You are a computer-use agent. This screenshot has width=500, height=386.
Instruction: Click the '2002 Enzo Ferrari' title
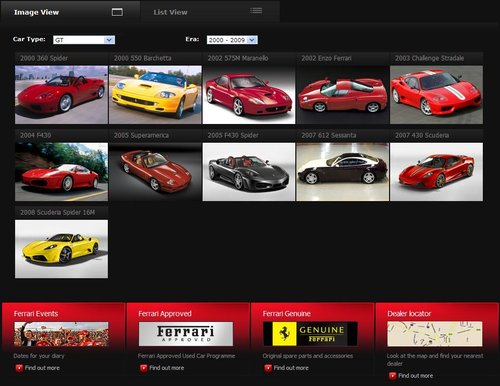coord(326,58)
